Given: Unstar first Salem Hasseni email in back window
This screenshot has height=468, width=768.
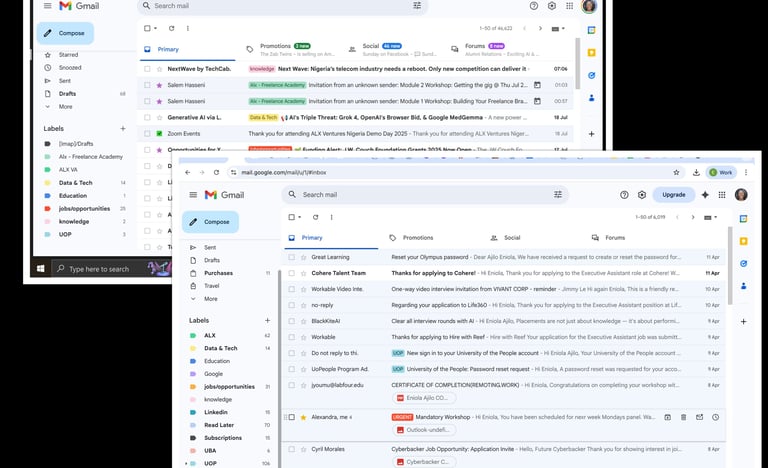Looking at the screenshot, I should tap(159, 85).
